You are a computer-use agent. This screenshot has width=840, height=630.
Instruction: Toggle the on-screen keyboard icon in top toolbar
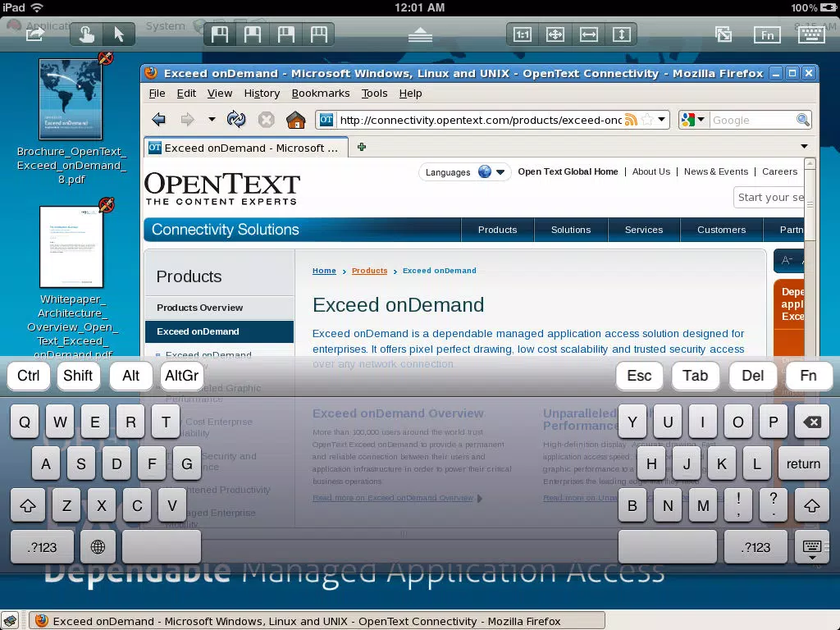click(811, 34)
